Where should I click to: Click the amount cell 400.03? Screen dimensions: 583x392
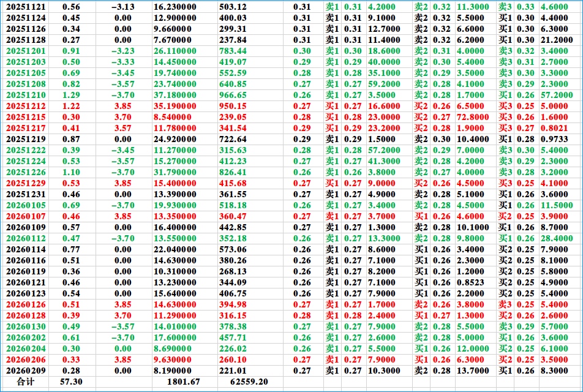(233, 18)
